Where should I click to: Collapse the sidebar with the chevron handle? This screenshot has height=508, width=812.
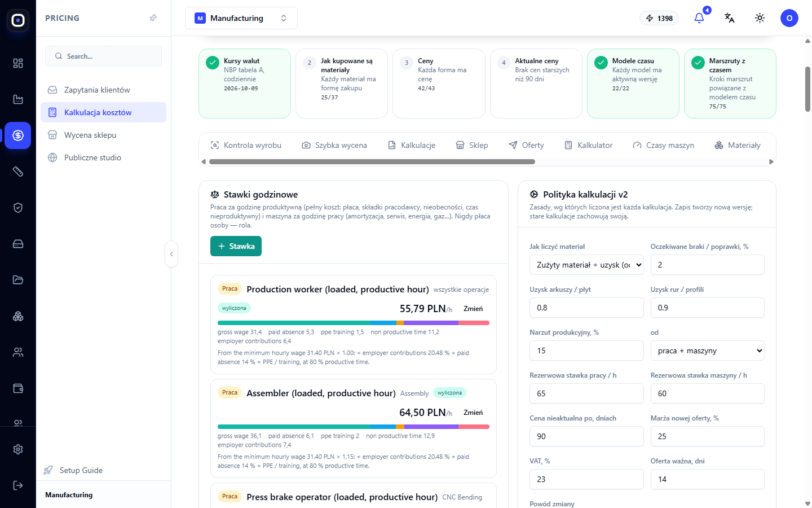pos(171,254)
